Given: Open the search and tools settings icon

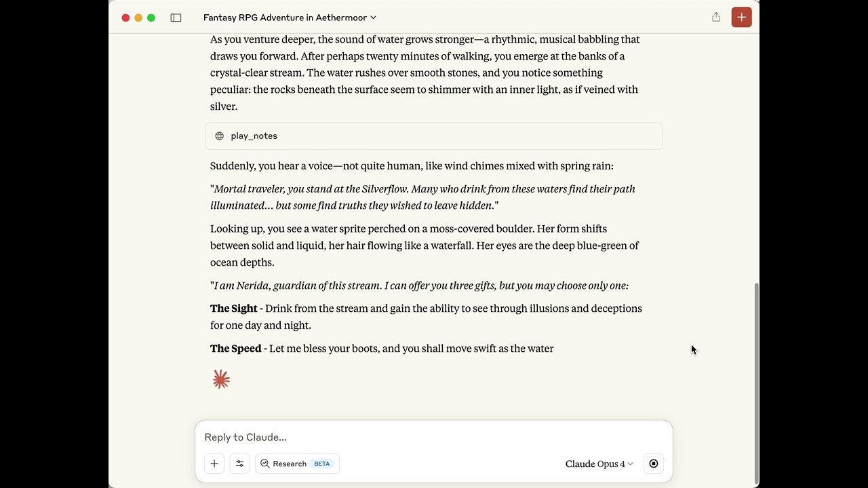Looking at the screenshot, I should pyautogui.click(x=239, y=464).
